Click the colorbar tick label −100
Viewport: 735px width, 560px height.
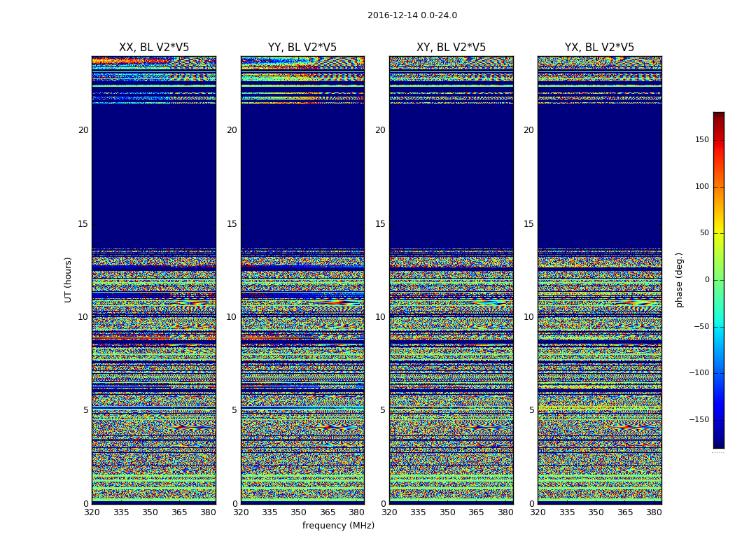699,373
